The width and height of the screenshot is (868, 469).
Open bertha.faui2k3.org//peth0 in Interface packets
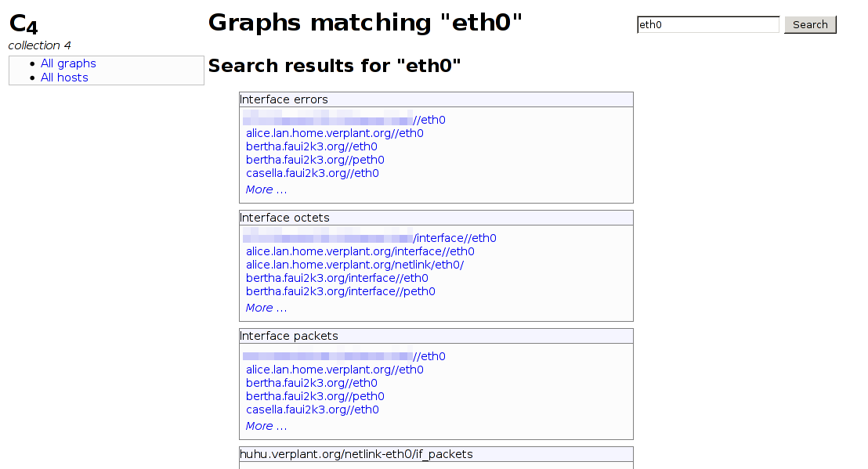315,396
